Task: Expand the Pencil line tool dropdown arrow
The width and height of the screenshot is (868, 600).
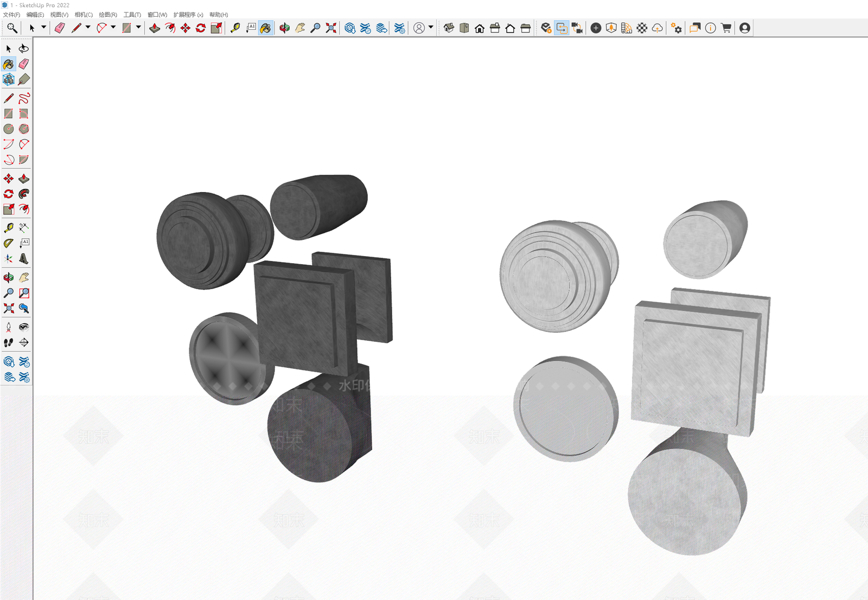Action: pos(88,27)
